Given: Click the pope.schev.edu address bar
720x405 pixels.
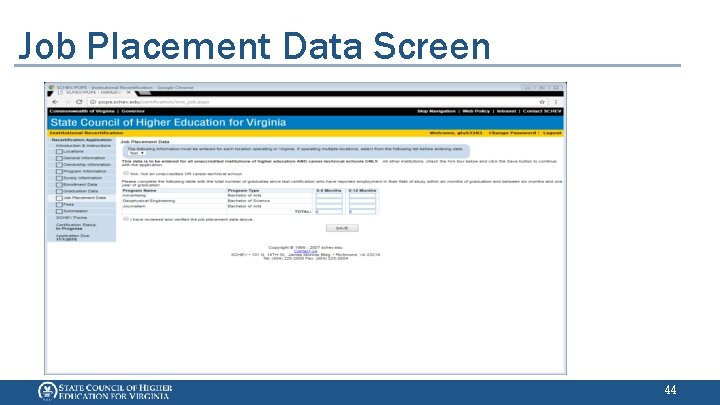Looking at the screenshot, I should click(x=317, y=102).
